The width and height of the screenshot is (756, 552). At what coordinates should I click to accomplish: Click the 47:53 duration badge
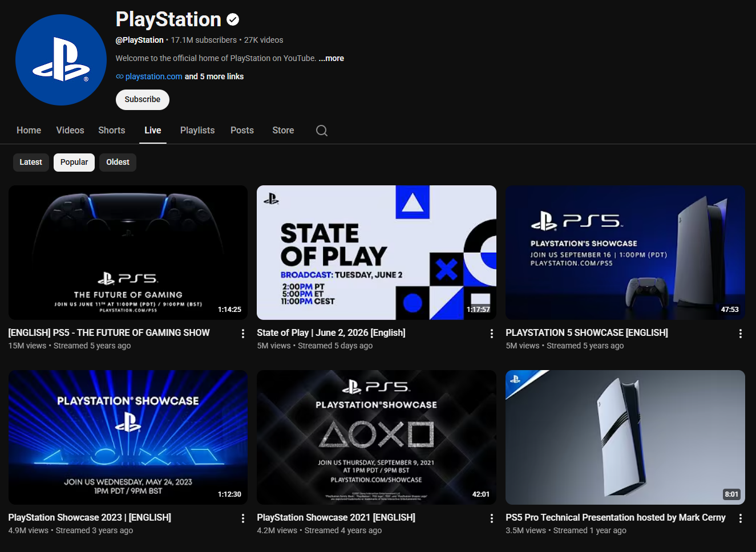click(x=730, y=310)
